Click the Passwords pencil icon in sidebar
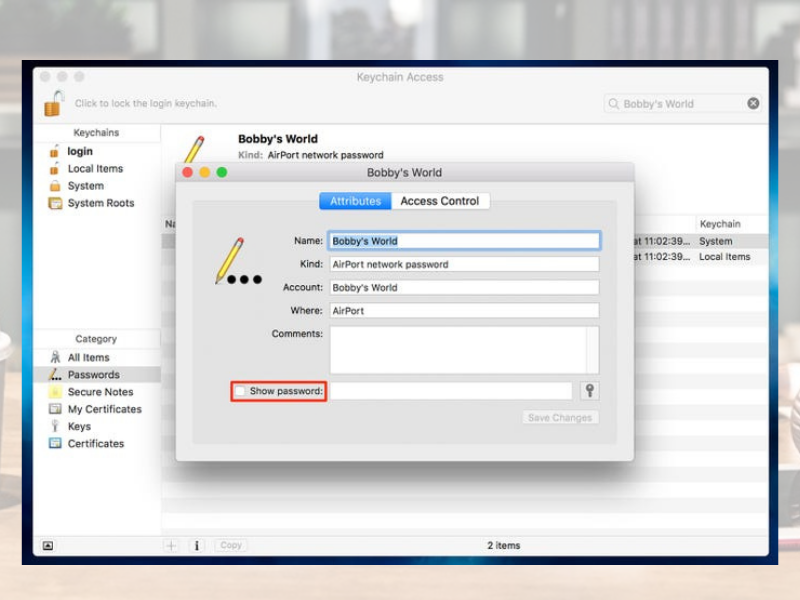Viewport: 800px width, 600px height. (x=55, y=374)
